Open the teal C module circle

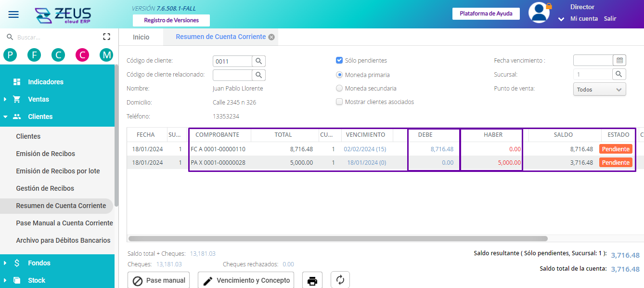[58, 55]
